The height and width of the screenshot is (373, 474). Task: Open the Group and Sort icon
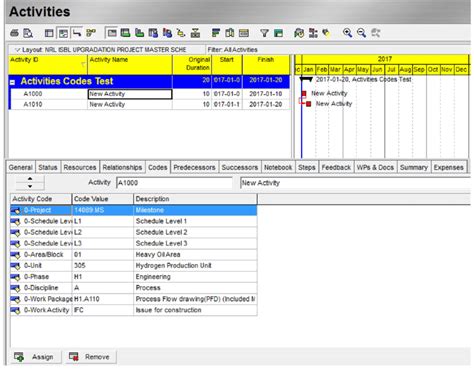pyautogui.click(x=278, y=33)
